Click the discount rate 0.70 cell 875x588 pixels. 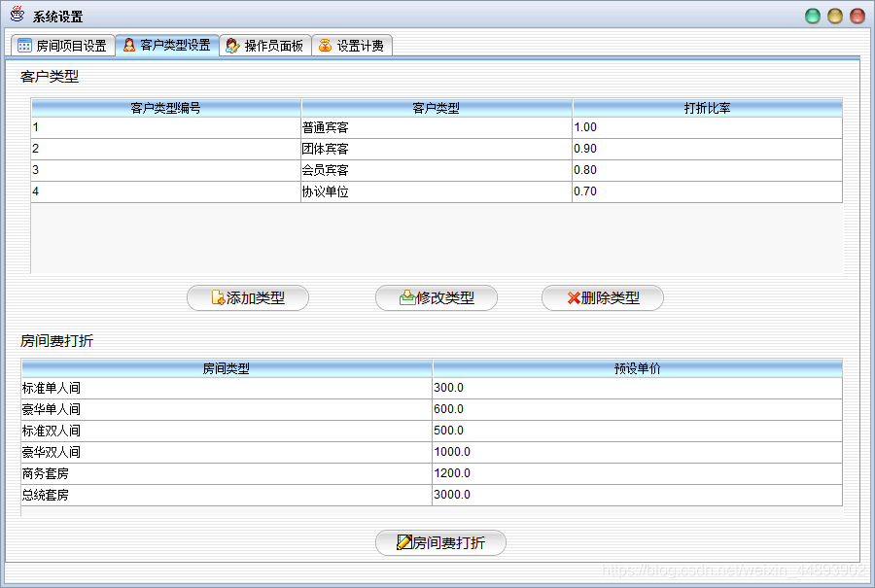click(x=708, y=191)
